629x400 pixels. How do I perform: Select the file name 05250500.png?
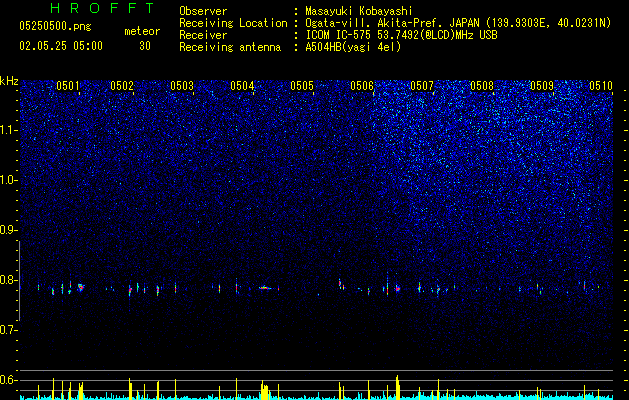pos(55,26)
